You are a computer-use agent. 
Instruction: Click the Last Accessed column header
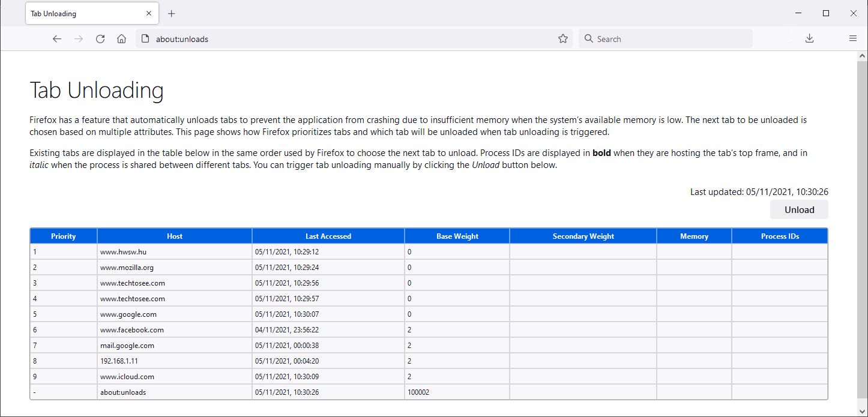point(328,236)
